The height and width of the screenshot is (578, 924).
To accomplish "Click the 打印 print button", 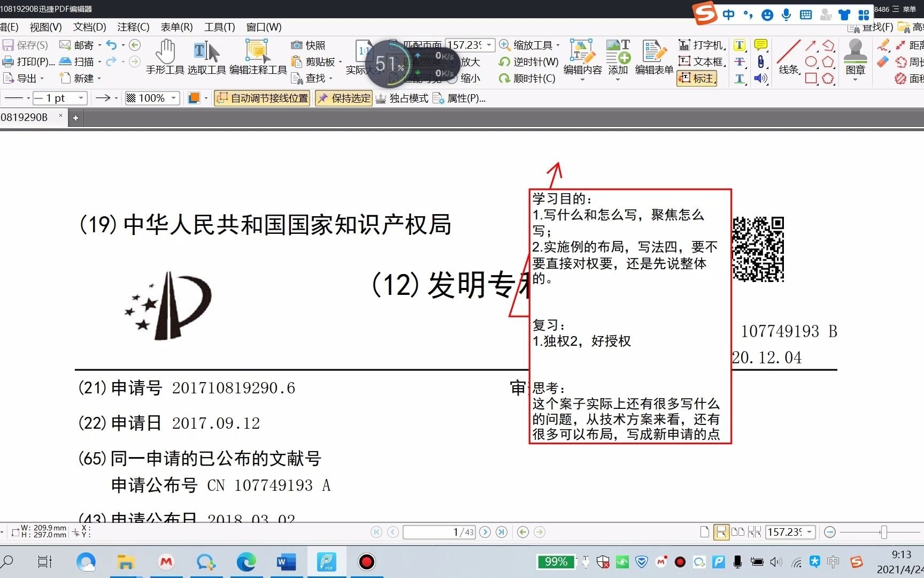I will pos(28,62).
